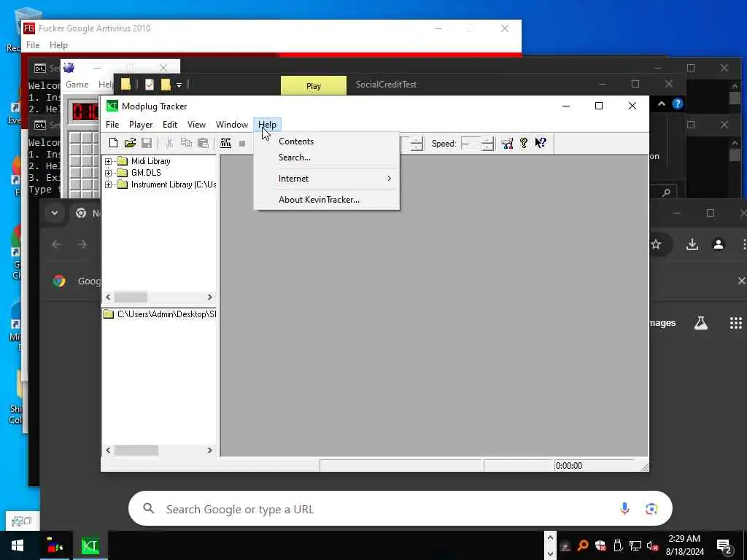Image resolution: width=747 pixels, height=560 pixels.
Task: Click the Open file folder icon
Action: pos(130,143)
